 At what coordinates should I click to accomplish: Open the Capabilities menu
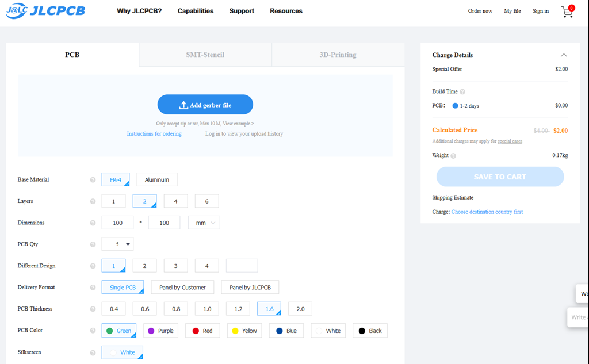tap(196, 11)
